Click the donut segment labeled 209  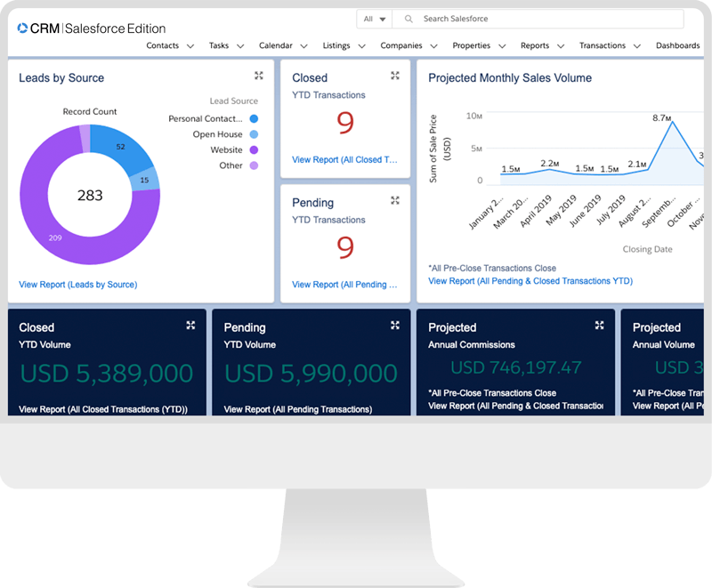[55, 238]
